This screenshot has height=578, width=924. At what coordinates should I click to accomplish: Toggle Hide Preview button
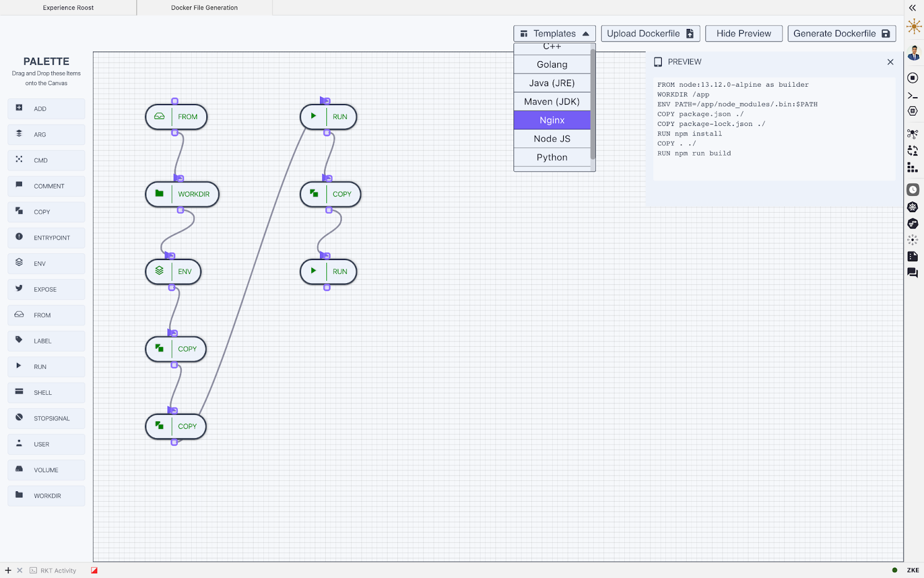click(744, 34)
